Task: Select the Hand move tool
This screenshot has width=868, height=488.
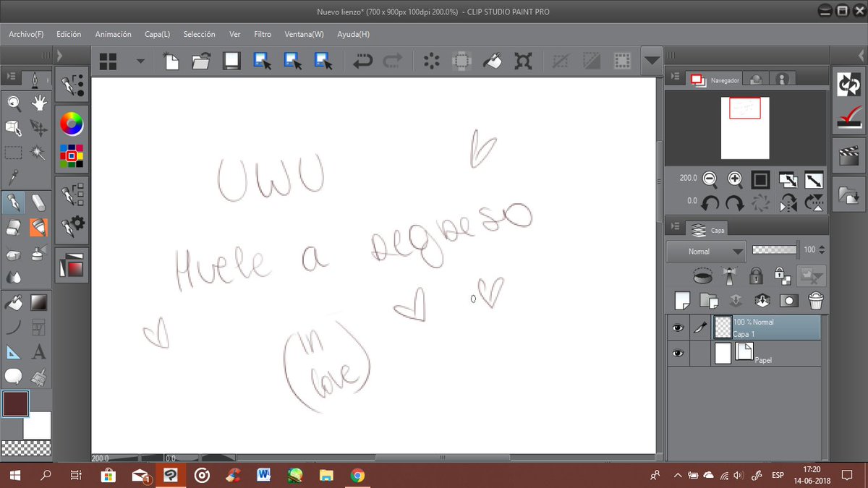Action: (38, 103)
